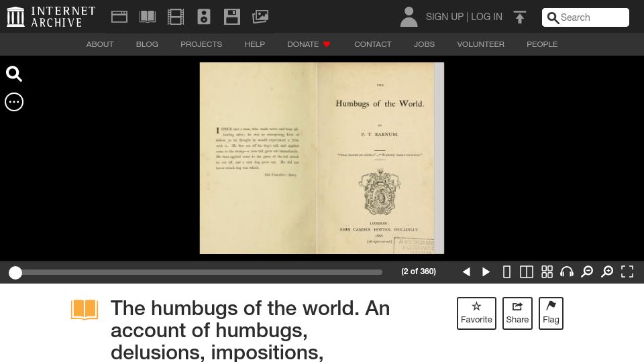Click the '(2 of 360)' page indicator
This screenshot has height=362, width=644.
[419, 271]
